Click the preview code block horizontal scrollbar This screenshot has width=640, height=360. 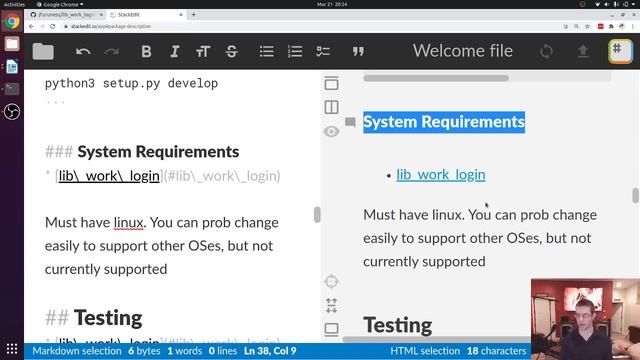pos(436,78)
